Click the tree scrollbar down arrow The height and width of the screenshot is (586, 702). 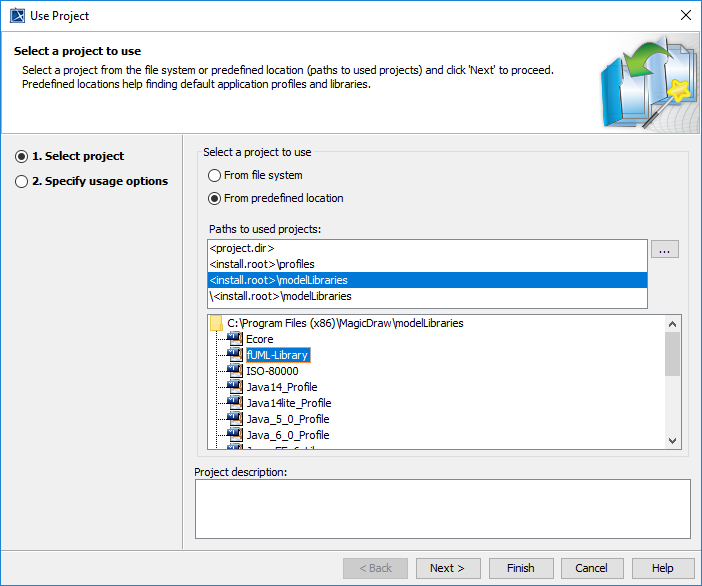[x=672, y=441]
